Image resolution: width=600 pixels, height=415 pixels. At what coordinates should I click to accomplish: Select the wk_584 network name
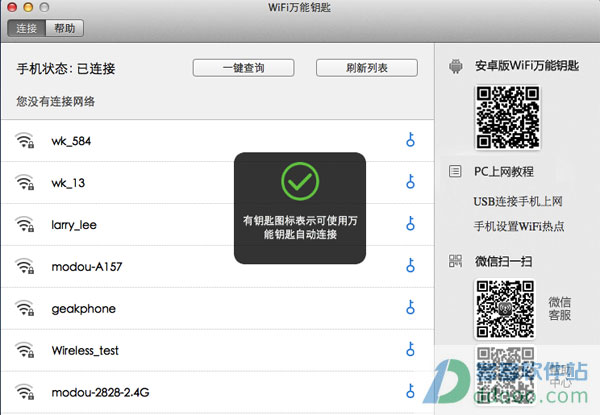[71, 141]
